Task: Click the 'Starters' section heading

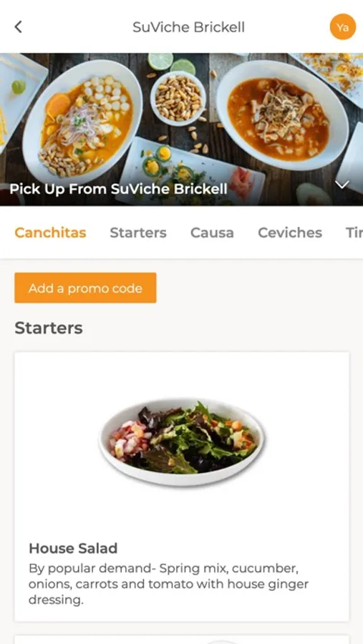Action: (x=49, y=328)
